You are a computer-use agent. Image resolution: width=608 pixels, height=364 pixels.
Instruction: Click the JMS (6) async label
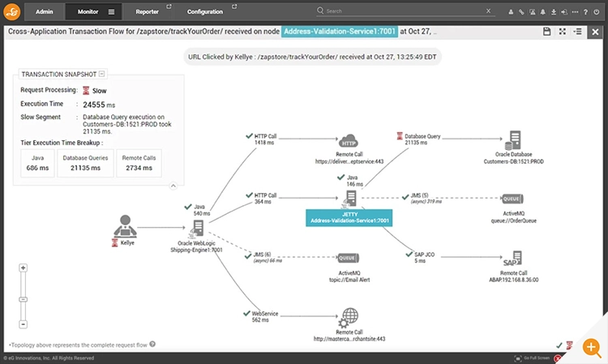268,258
